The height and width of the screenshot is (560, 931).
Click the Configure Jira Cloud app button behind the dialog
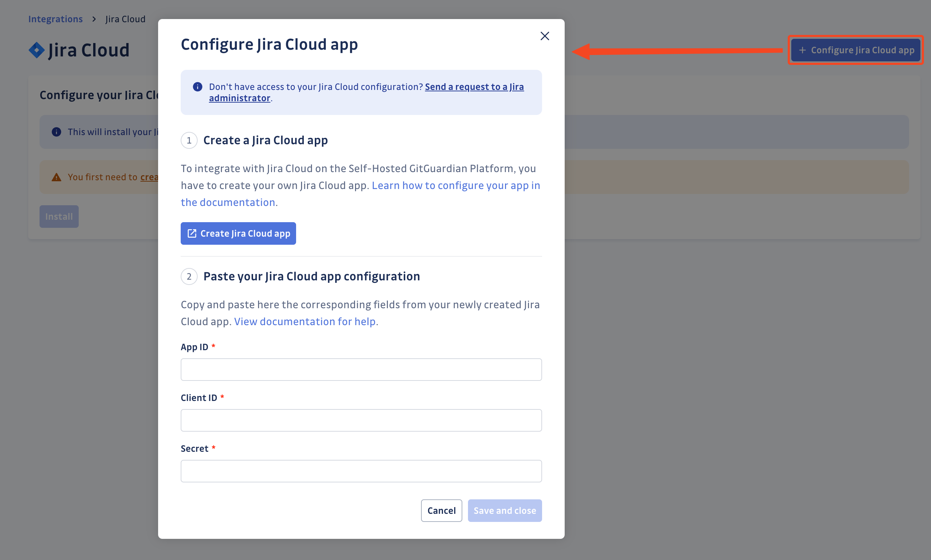pos(855,50)
